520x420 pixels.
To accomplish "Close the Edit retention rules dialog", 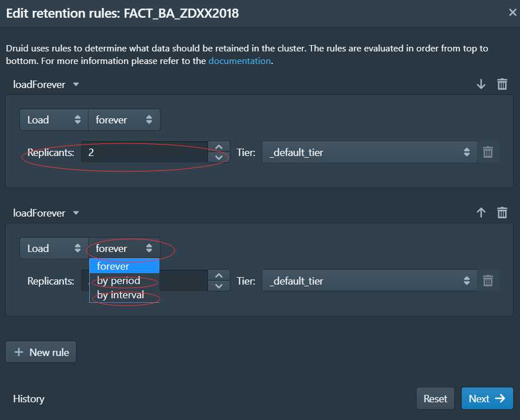I will pos(513,12).
